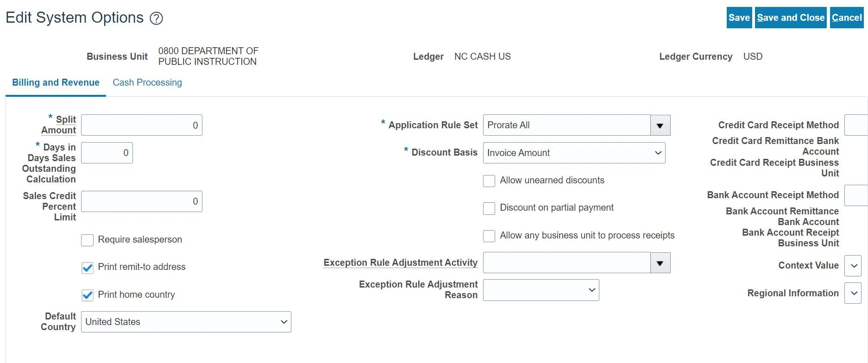The image size is (868, 363).
Task: Select the Billing and Revenue tab
Action: pos(56,82)
